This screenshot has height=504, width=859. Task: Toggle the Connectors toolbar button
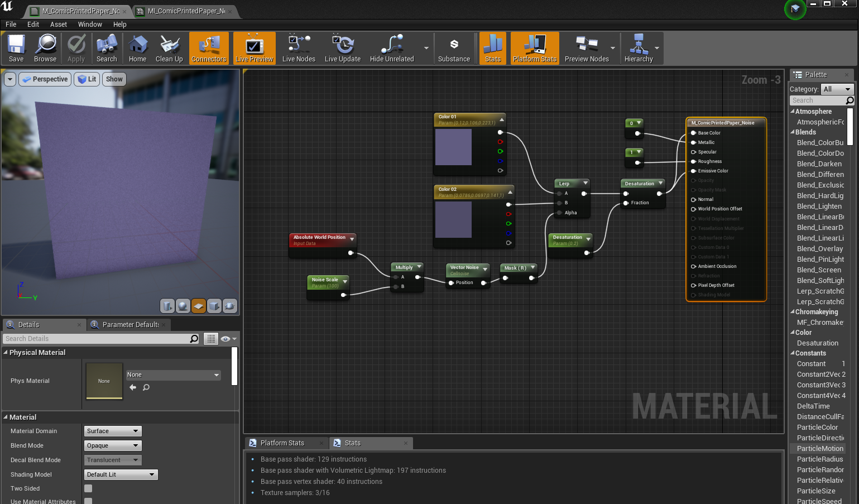pos(209,48)
